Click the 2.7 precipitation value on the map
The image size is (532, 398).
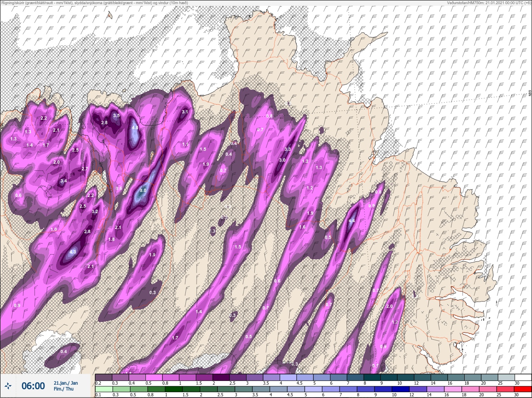pyautogui.click(x=85, y=169)
